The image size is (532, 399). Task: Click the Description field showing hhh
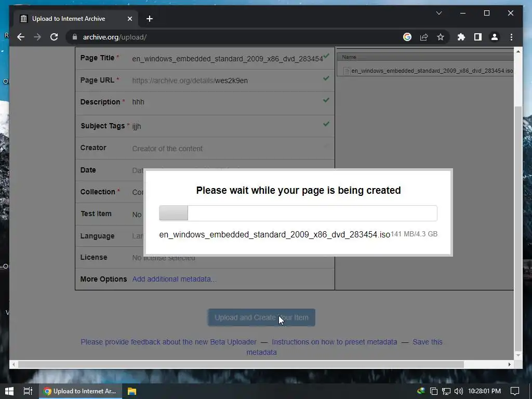pyautogui.click(x=228, y=102)
